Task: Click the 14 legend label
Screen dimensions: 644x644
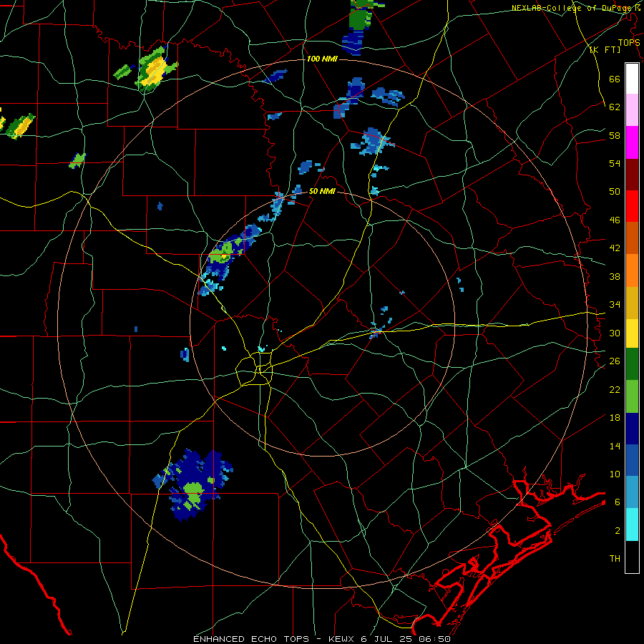Action: pyautogui.click(x=615, y=446)
